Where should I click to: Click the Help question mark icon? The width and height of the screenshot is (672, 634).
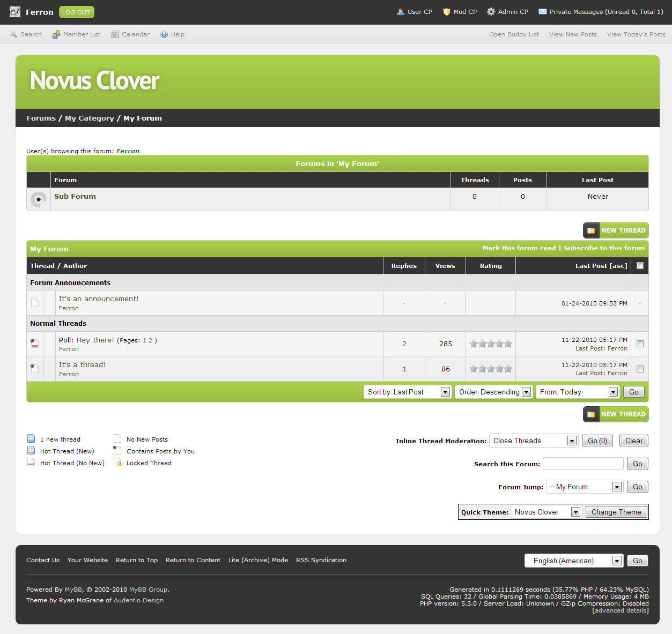click(x=164, y=34)
